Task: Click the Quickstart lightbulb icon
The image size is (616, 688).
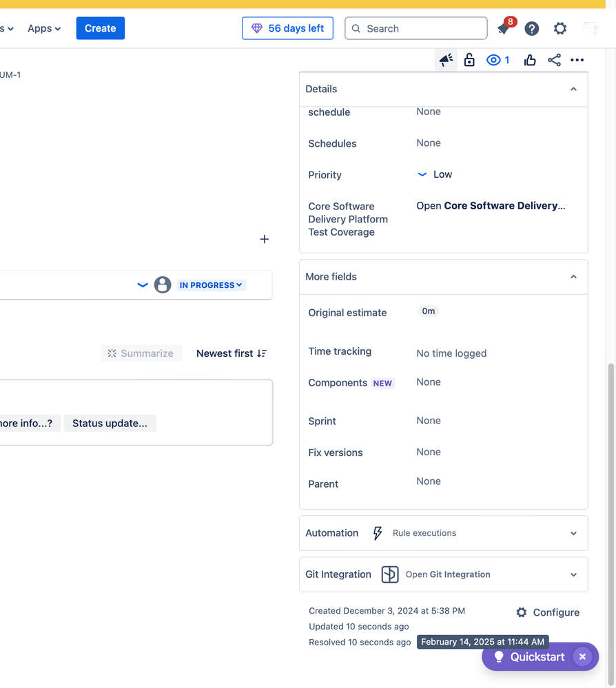Action: pyautogui.click(x=499, y=656)
